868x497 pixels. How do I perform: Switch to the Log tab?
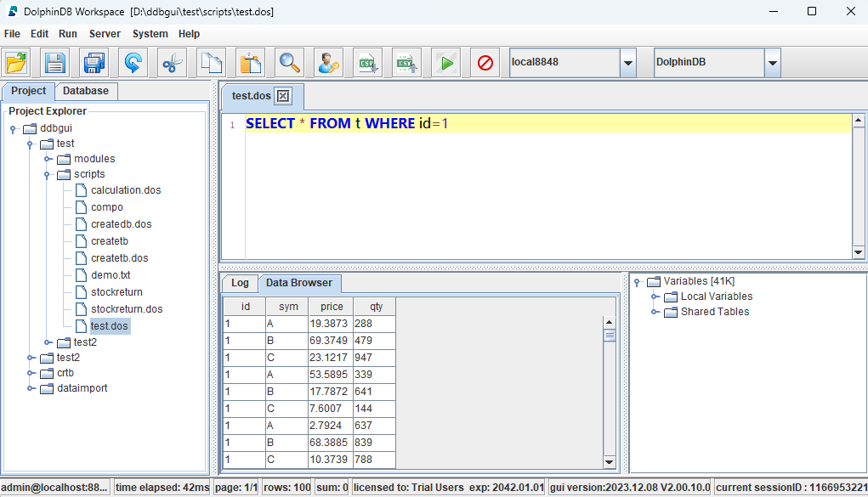240,283
